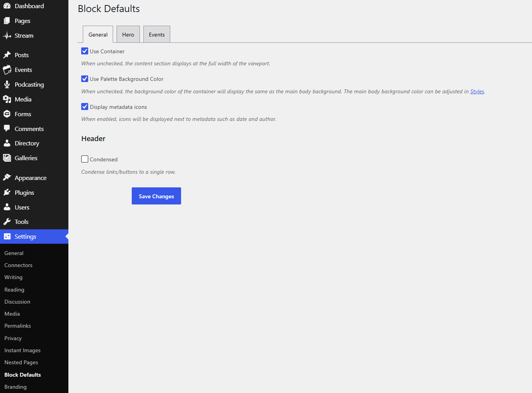The width and height of the screenshot is (532, 393).
Task: Open Media under Settings submenu
Action: (12, 314)
